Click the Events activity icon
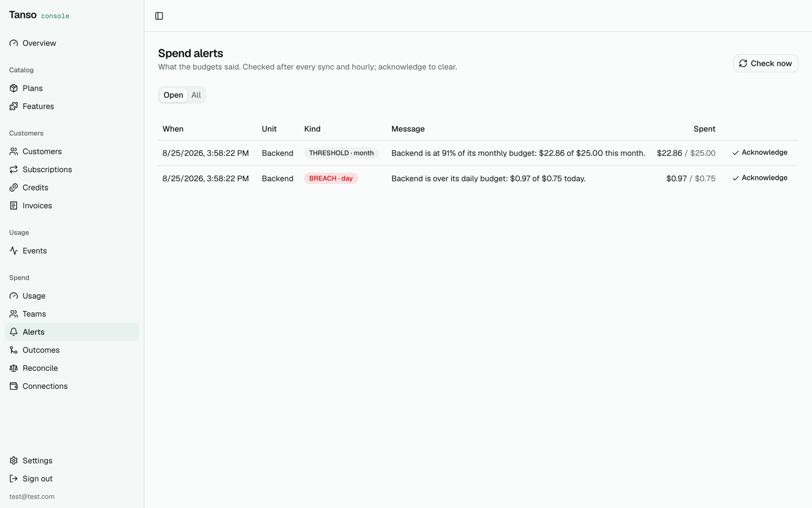Viewport: 812px width, 508px height. pyautogui.click(x=14, y=251)
